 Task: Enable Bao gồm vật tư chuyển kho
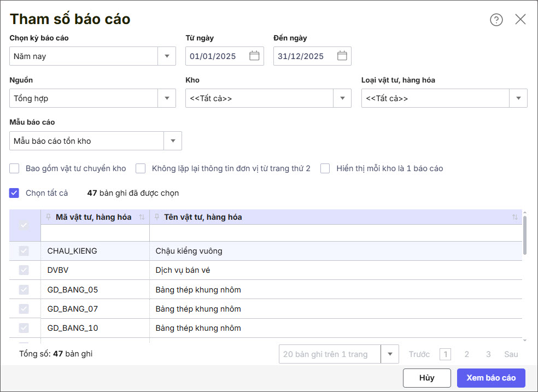(15, 168)
